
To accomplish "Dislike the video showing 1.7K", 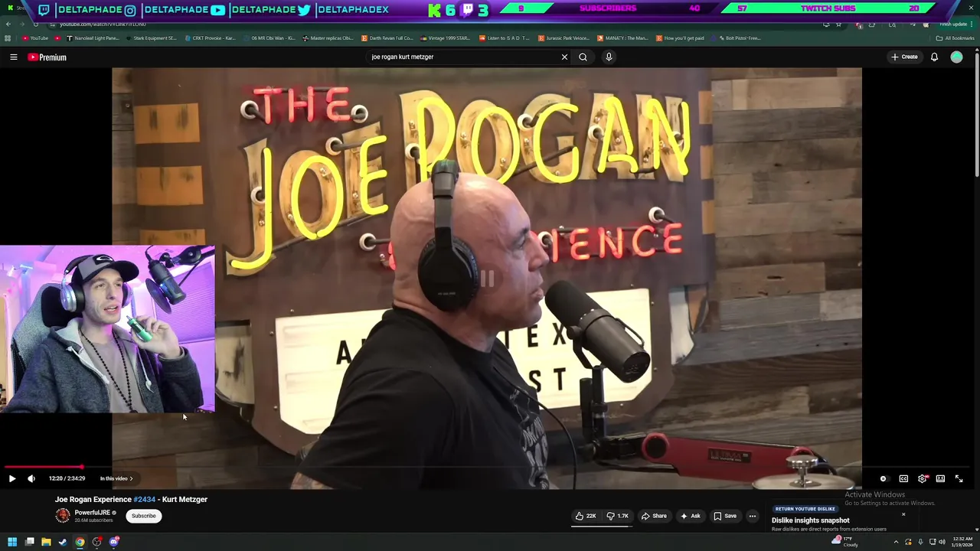I will (618, 516).
